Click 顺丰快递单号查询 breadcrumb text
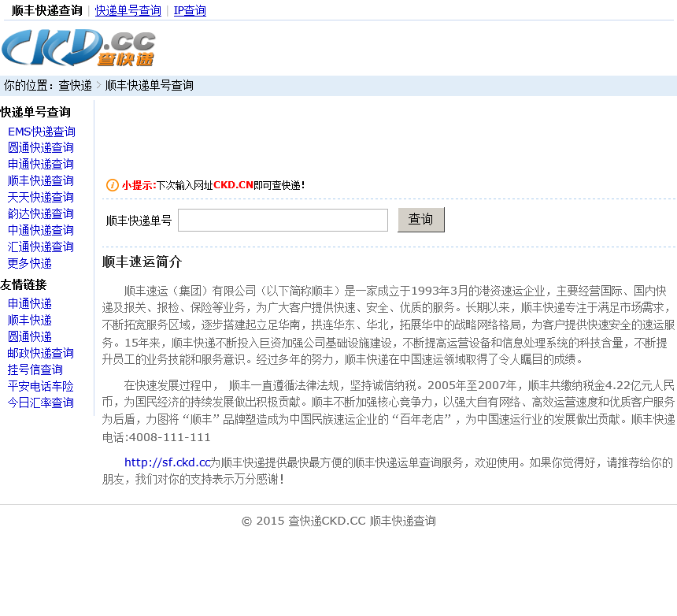This screenshot has height=616, width=677. [150, 86]
